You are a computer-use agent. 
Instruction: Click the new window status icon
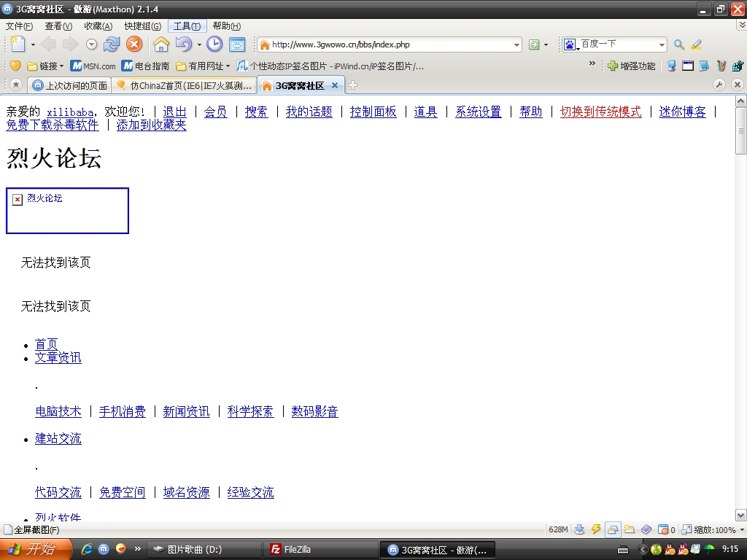coord(630,529)
